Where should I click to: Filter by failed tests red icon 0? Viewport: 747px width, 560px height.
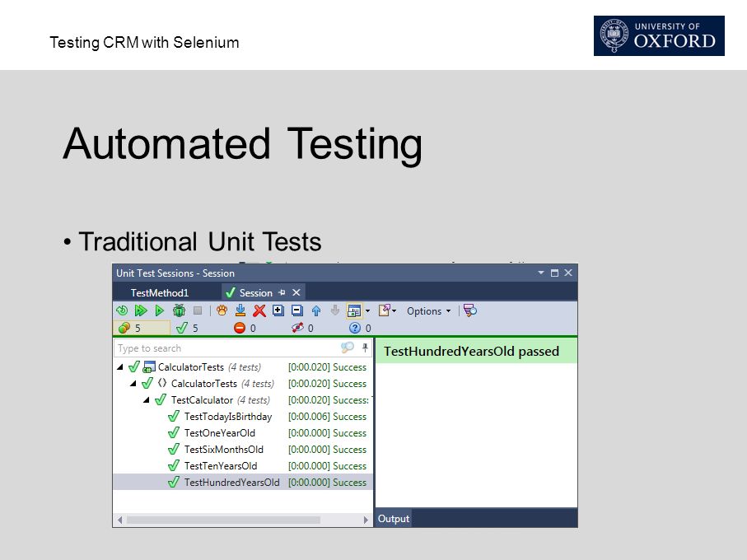click(x=245, y=328)
